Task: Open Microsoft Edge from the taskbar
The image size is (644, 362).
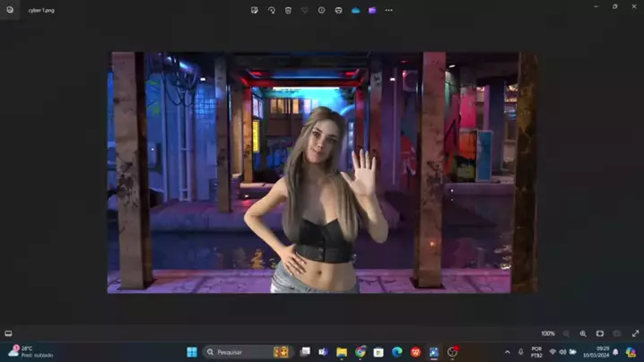Action: (396, 352)
